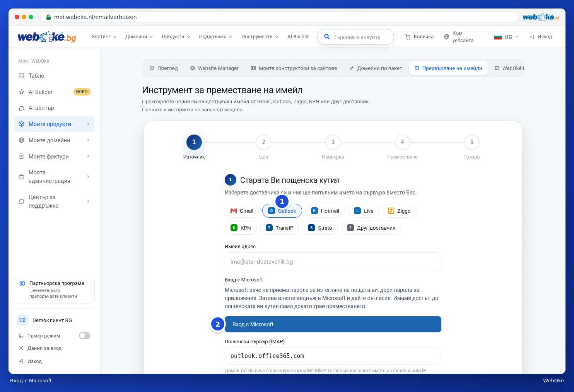
Task: Click the Вход с Microsoft button
Action: pos(333,324)
